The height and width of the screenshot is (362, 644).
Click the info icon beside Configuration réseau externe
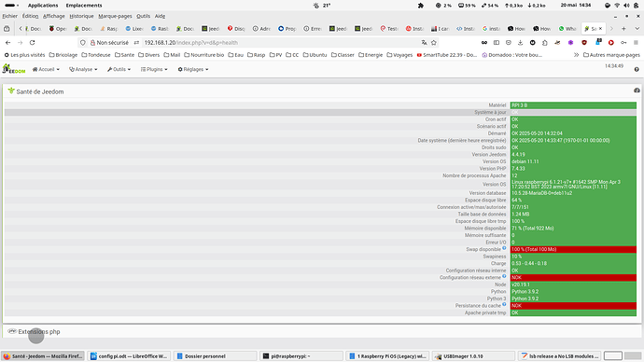tap(504, 276)
